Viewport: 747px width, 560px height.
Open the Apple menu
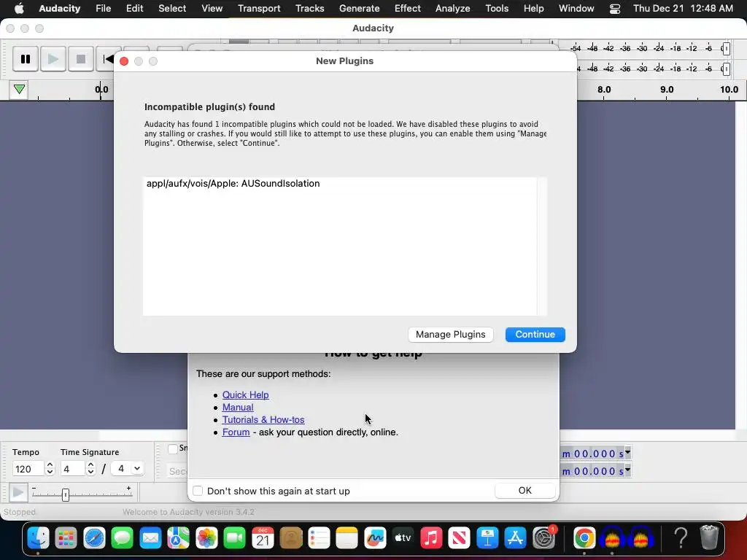pos(19,9)
